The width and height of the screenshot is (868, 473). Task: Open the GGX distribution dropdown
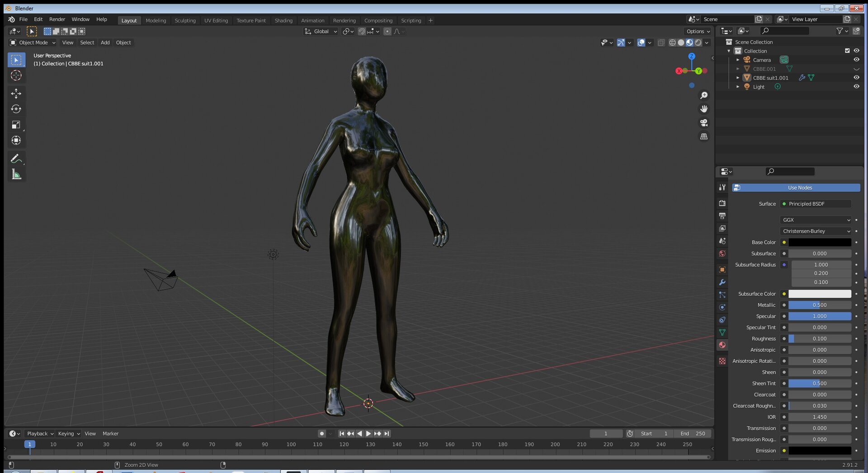coord(816,220)
